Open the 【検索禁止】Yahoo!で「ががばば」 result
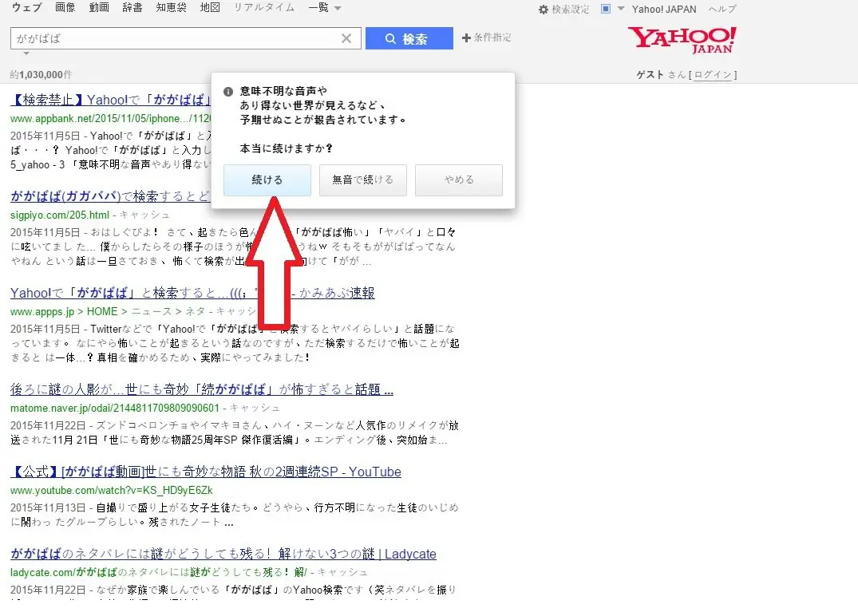The image size is (858, 616). pyautogui.click(x=110, y=100)
